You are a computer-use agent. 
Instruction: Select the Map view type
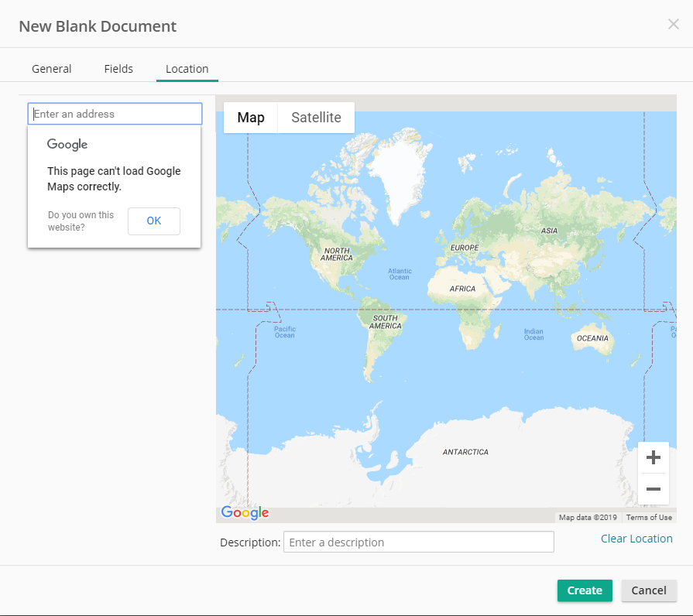click(250, 118)
